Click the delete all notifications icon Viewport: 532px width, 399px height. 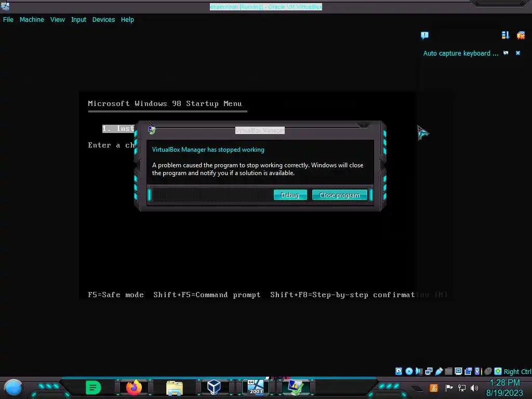click(x=521, y=35)
